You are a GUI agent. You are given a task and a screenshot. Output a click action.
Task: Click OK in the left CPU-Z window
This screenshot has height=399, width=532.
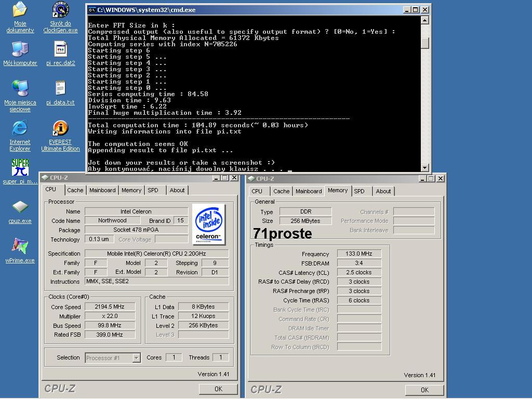[218, 389]
